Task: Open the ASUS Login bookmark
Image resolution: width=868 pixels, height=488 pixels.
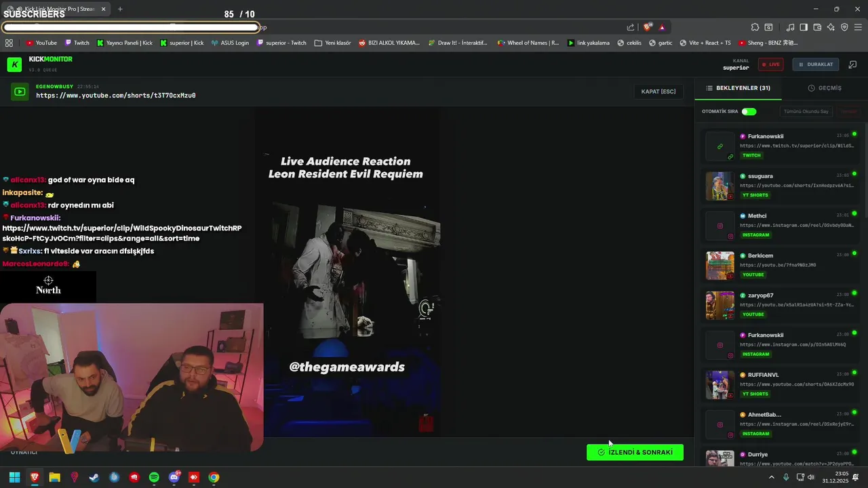Action: [x=230, y=43]
